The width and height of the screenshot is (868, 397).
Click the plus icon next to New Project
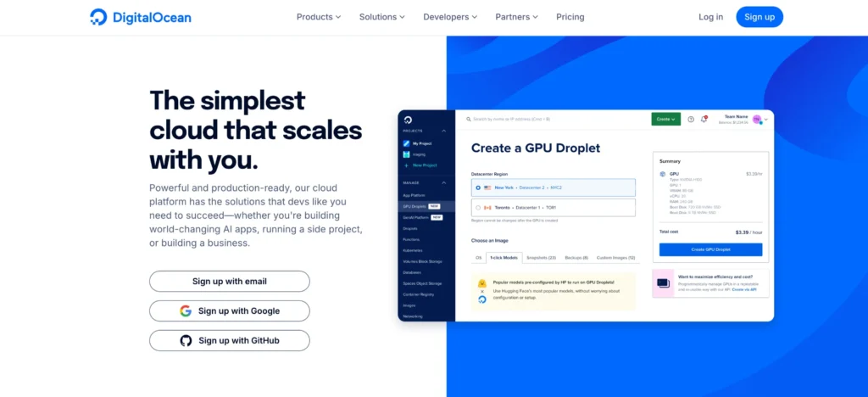point(406,165)
